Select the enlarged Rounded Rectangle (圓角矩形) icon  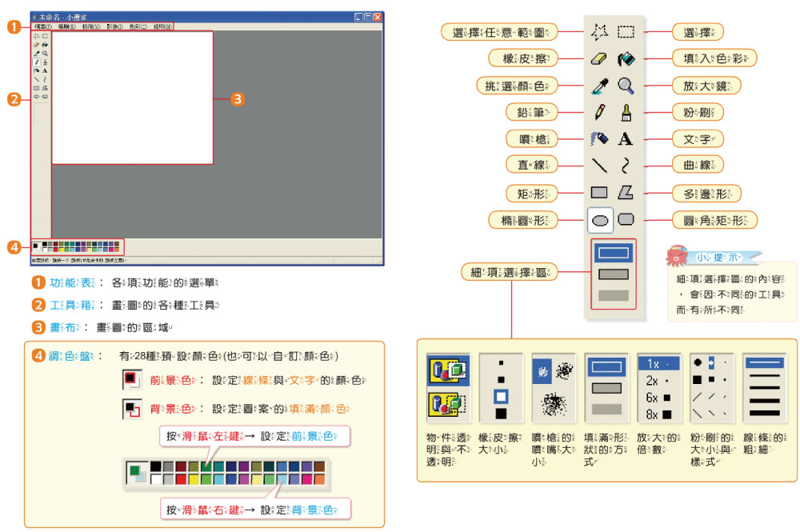[x=626, y=218]
